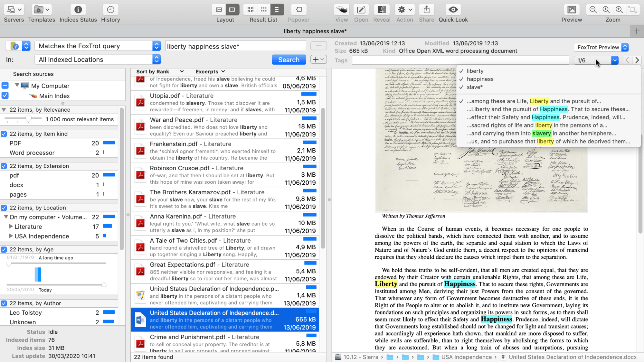Screen dimensions: 644x362
Task: Toggle the 'by Location' checkbox
Action: (4, 208)
